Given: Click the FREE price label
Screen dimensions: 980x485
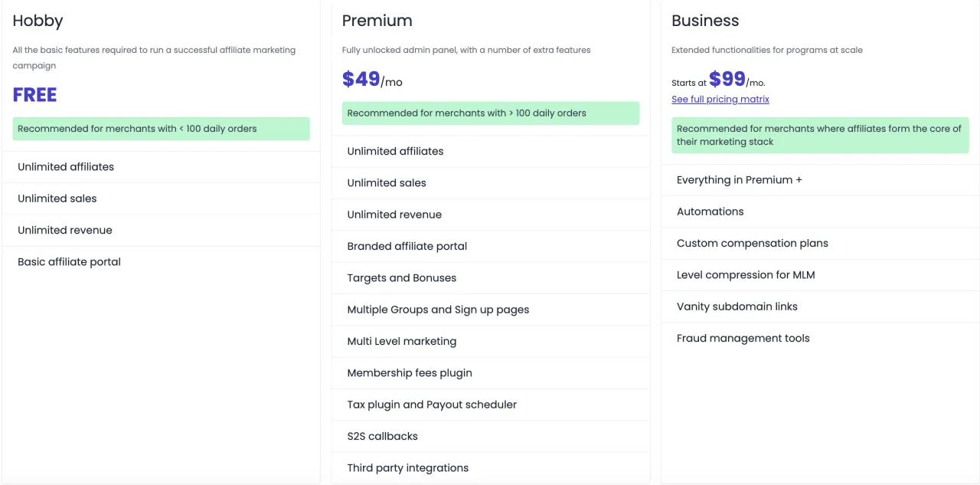Looking at the screenshot, I should pos(34,95).
